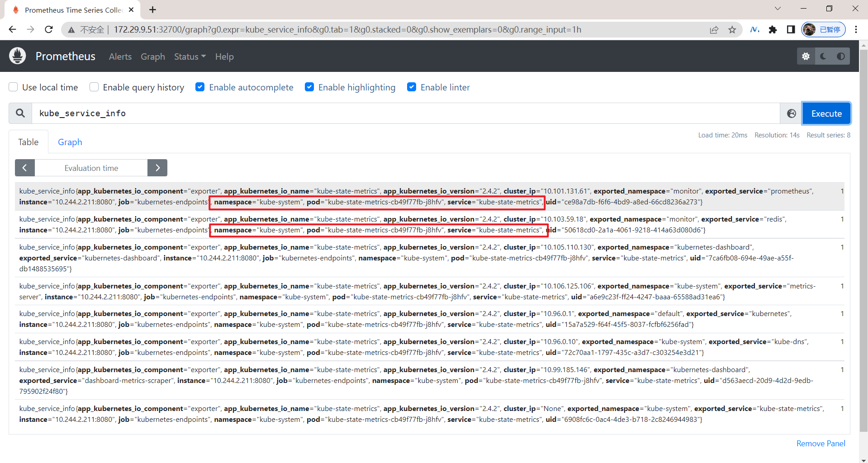
Task: Step evaluation time forward
Action: click(157, 168)
